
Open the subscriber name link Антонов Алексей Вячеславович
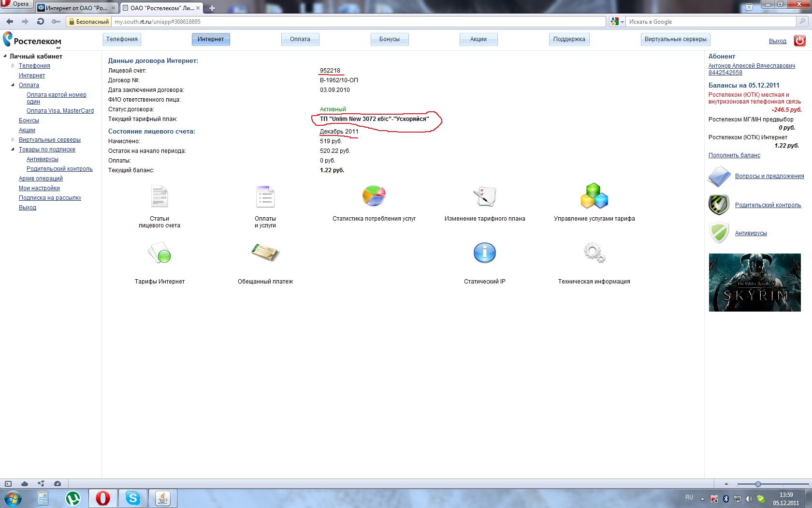pos(752,66)
